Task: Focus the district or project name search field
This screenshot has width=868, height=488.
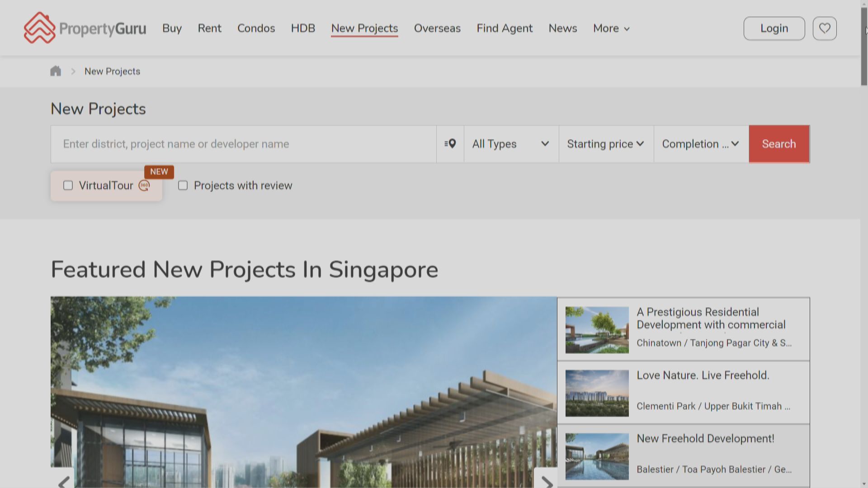Action: tap(243, 144)
